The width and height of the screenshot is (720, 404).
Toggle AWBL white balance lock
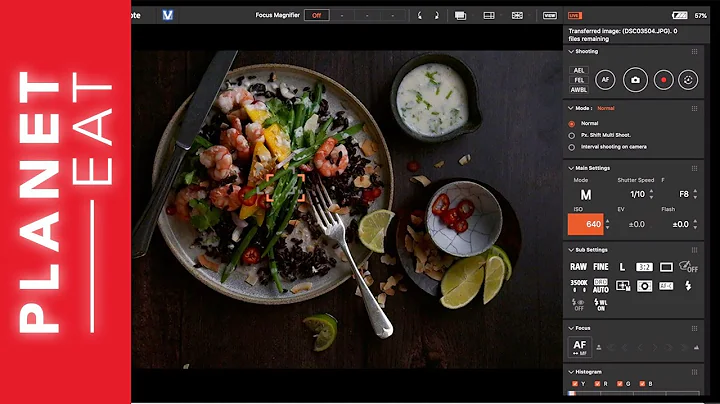[x=579, y=90]
